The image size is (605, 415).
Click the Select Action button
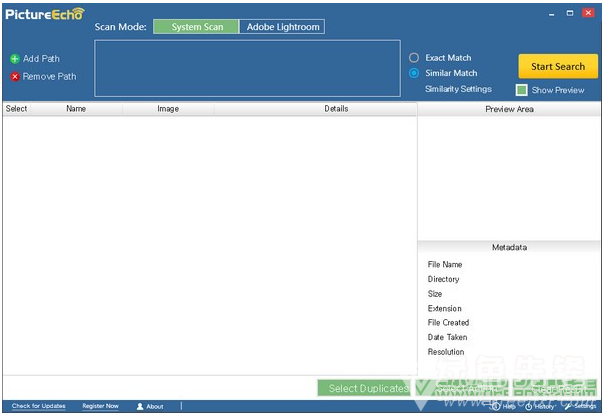[462, 388]
